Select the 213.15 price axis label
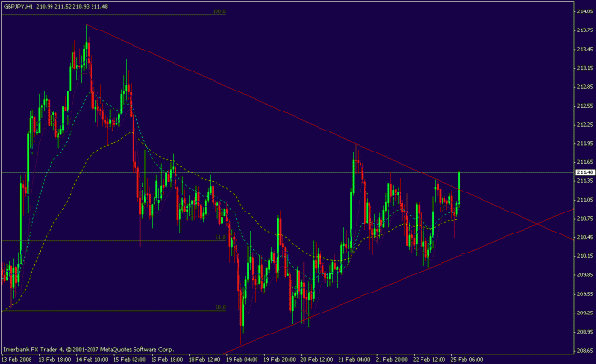Viewport: 596px width, 364px height. coord(585,68)
